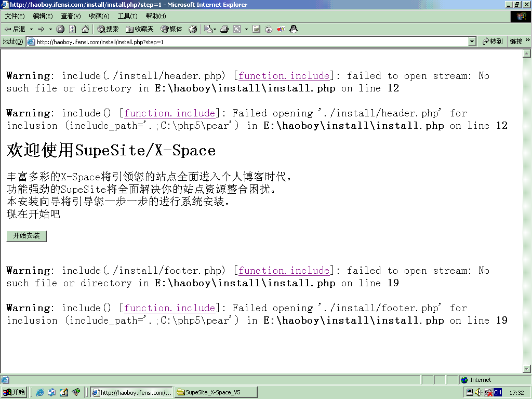Open the Windows 开始 (Start) button
This screenshot has width=532, height=399.
pos(14,392)
